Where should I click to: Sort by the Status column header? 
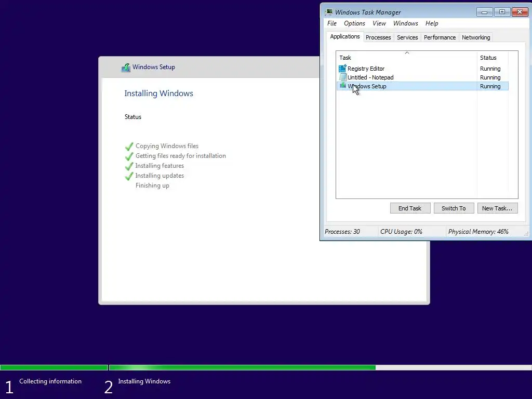(493, 57)
